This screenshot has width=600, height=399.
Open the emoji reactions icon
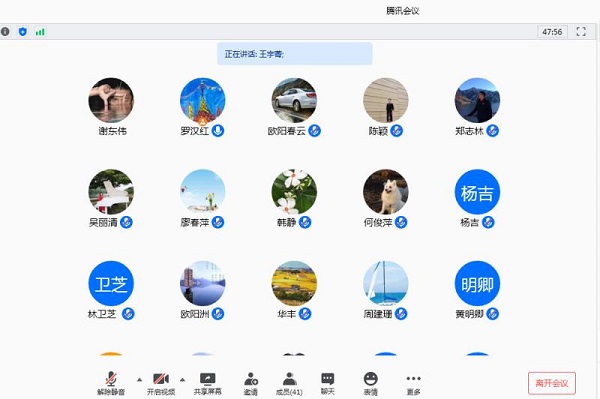(x=370, y=384)
